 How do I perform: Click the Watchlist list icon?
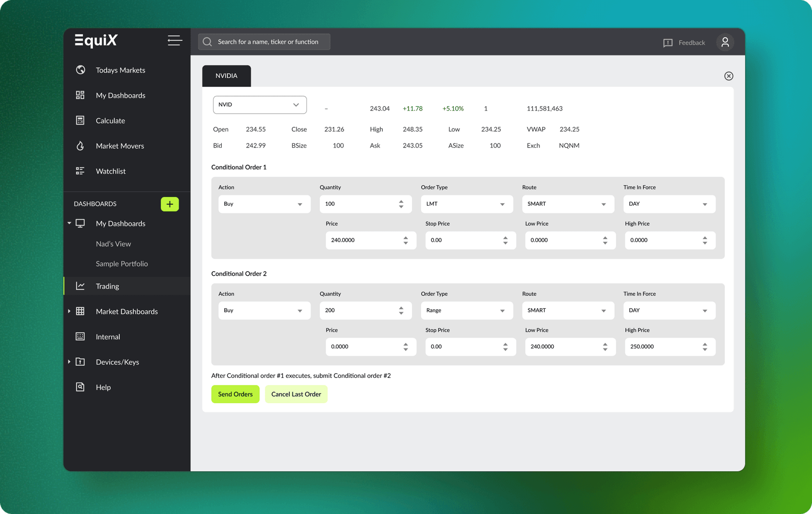pyautogui.click(x=80, y=171)
